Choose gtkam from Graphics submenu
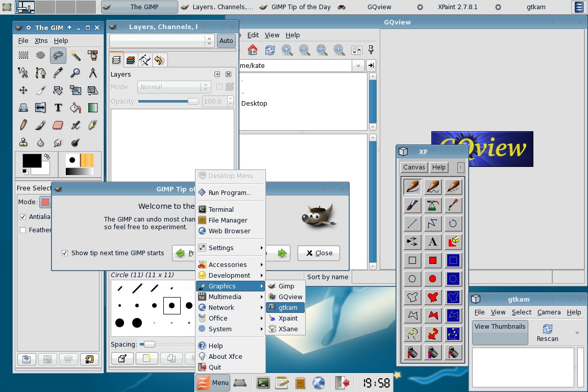This screenshot has width=588, height=392. click(x=285, y=308)
